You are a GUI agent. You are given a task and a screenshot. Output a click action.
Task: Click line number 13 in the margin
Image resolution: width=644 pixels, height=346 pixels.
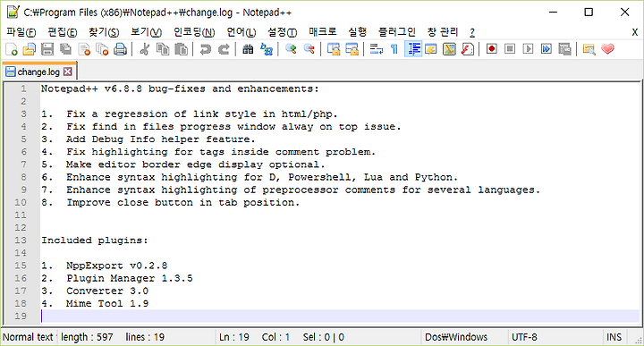[21, 241]
